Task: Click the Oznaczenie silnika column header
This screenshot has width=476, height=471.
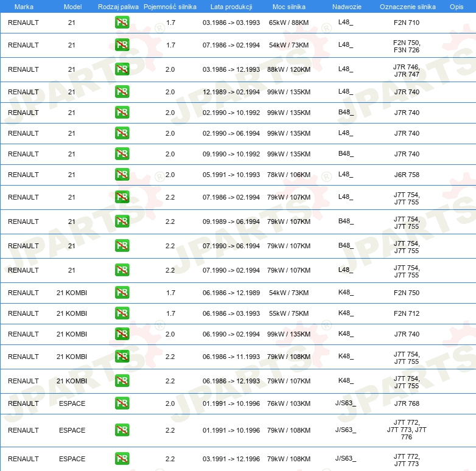Action: pyautogui.click(x=407, y=7)
